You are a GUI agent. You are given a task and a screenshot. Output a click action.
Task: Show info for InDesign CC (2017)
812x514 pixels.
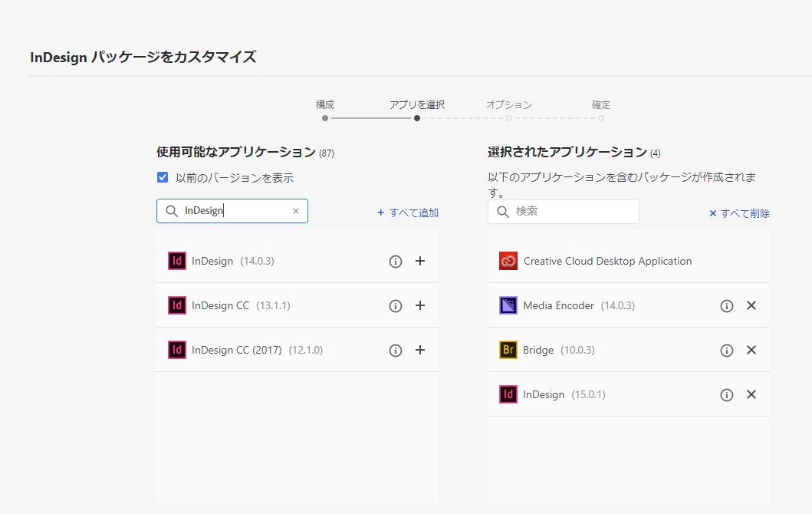click(x=395, y=351)
